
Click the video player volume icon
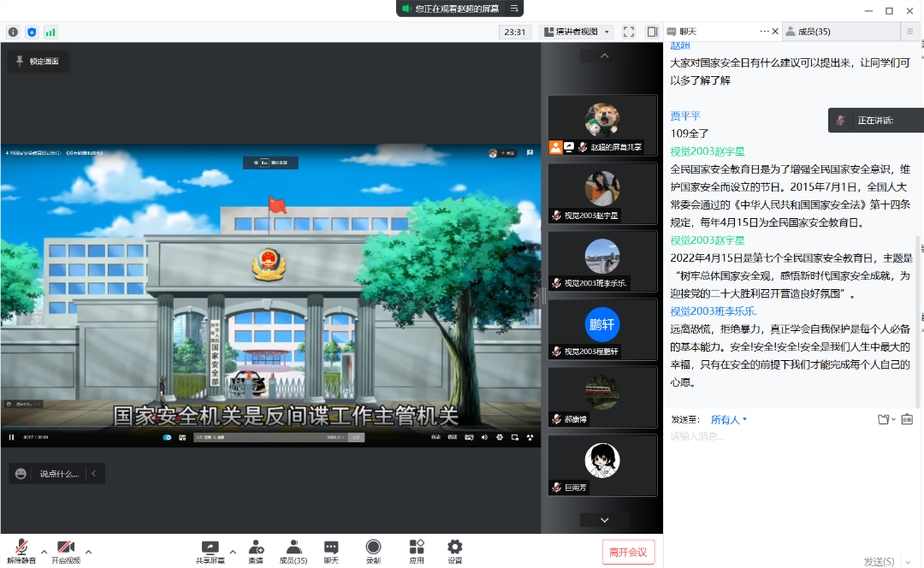[x=484, y=437]
